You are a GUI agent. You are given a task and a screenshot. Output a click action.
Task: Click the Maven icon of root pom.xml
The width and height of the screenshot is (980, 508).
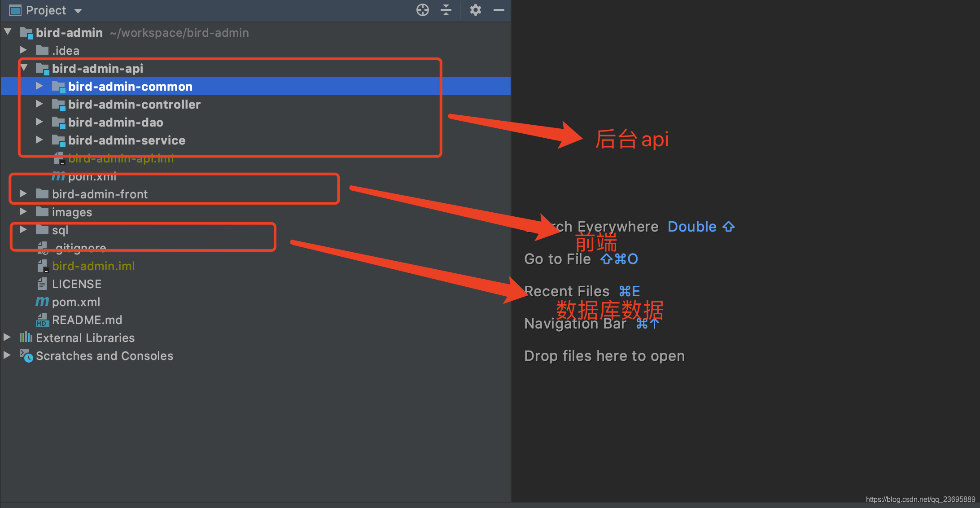tap(42, 302)
